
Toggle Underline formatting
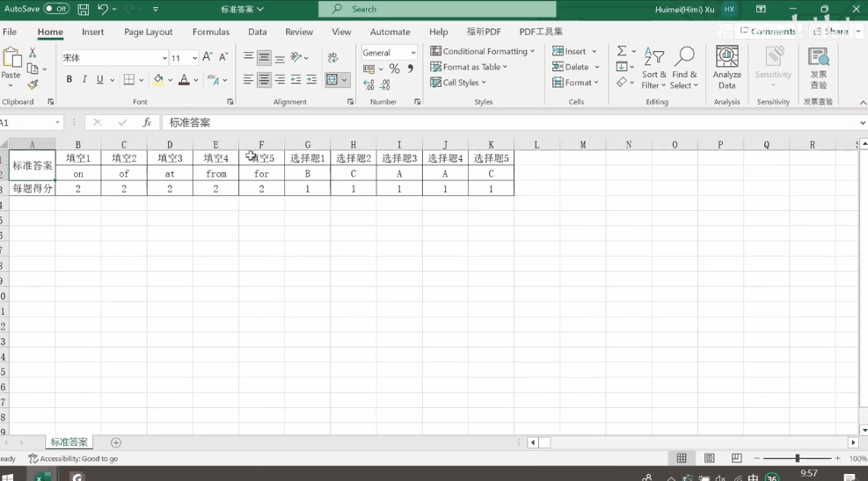[99, 80]
